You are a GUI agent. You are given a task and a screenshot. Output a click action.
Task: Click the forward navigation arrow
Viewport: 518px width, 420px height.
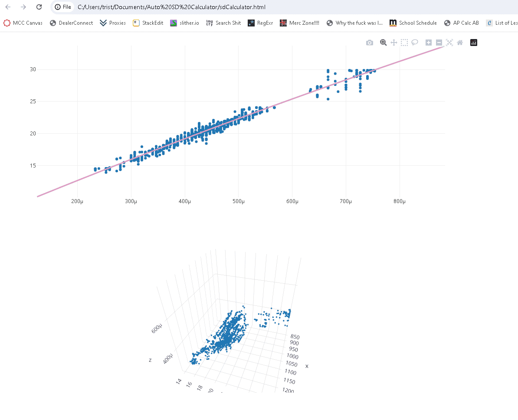click(x=23, y=7)
